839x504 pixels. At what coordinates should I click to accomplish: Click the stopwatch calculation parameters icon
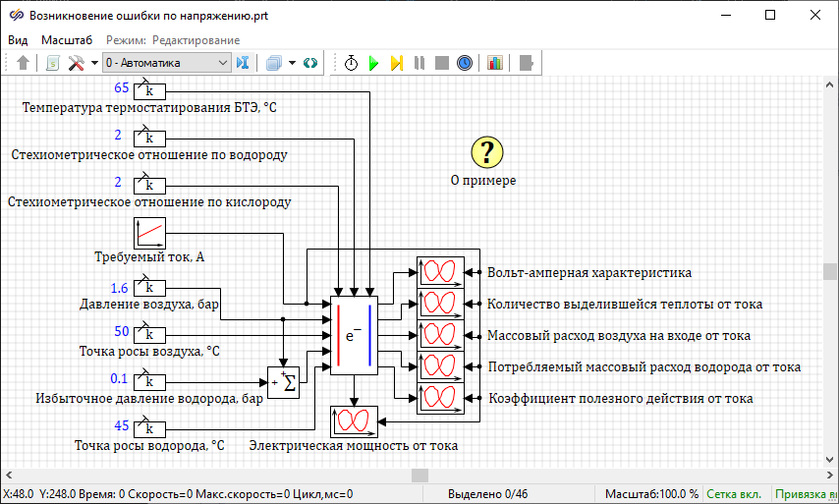[351, 63]
